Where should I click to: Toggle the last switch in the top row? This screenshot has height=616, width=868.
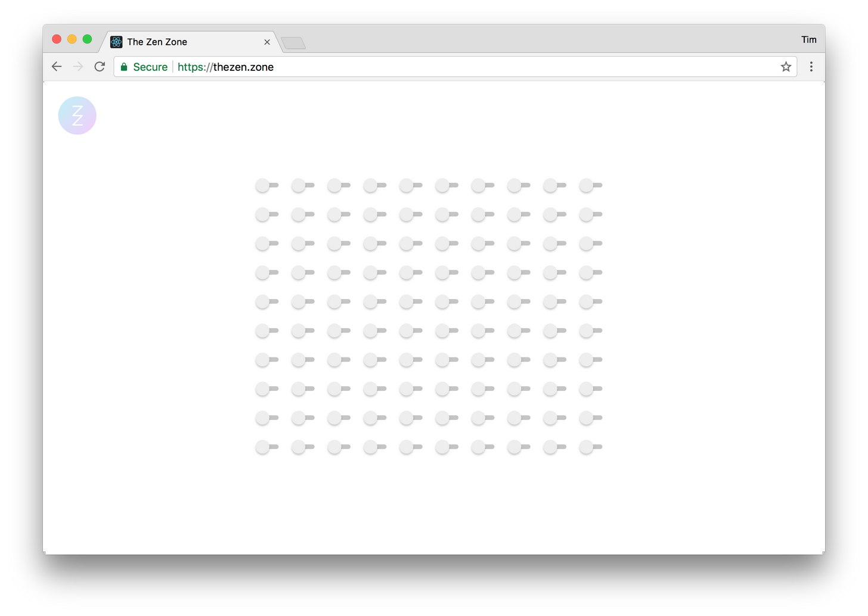[x=591, y=186]
